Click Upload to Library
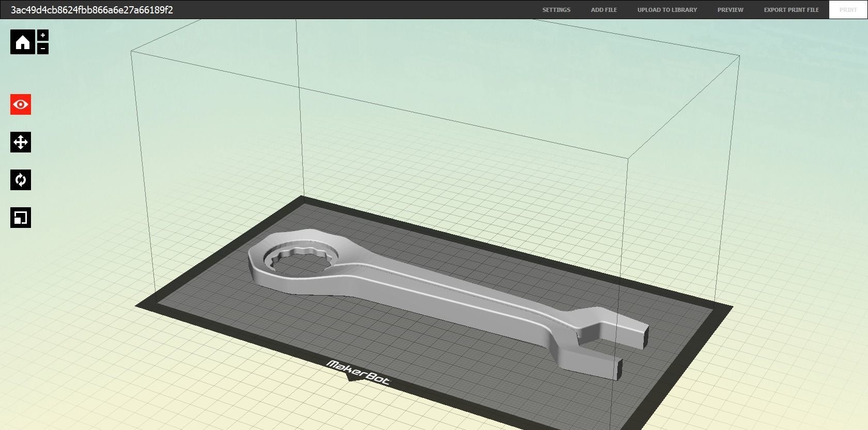This screenshot has height=430, width=868. click(667, 10)
